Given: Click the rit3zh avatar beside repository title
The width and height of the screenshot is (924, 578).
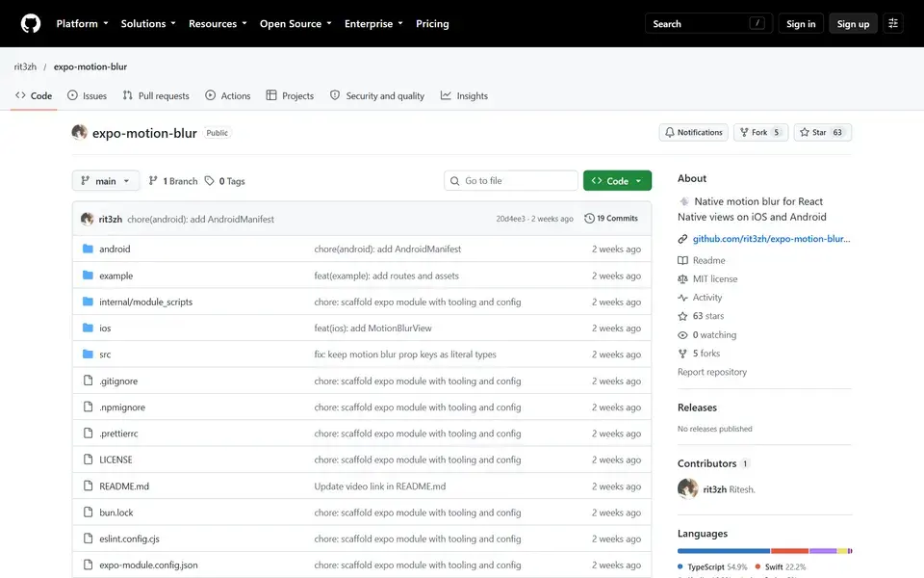Looking at the screenshot, I should point(80,132).
